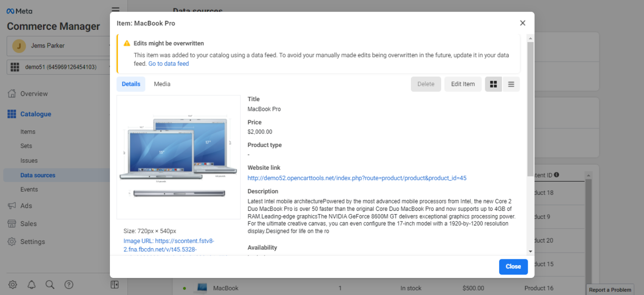644x295 pixels.
Task: Click the Delete button
Action: click(426, 84)
